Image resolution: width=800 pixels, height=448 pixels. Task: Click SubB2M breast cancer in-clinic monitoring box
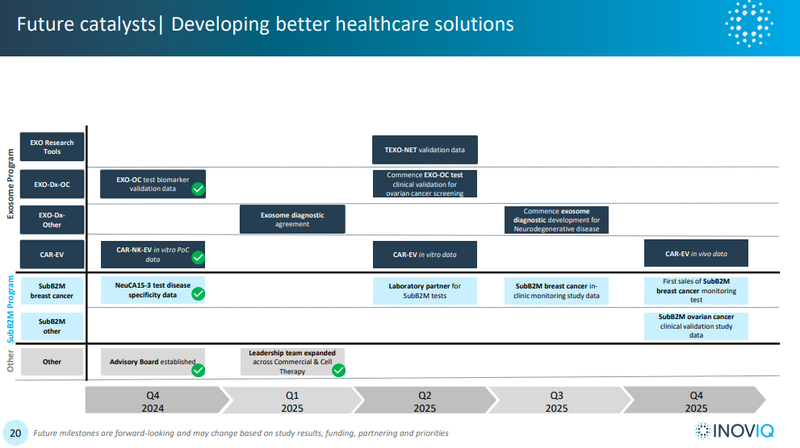(557, 291)
